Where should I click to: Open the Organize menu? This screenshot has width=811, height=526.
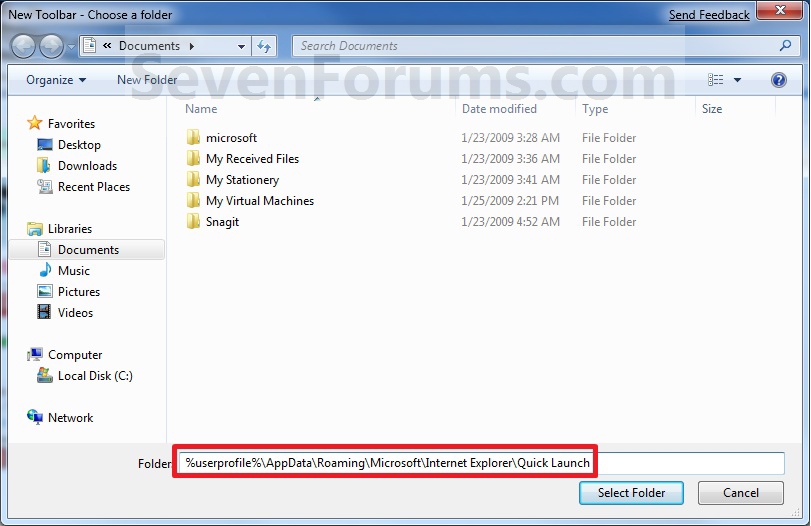click(x=56, y=80)
